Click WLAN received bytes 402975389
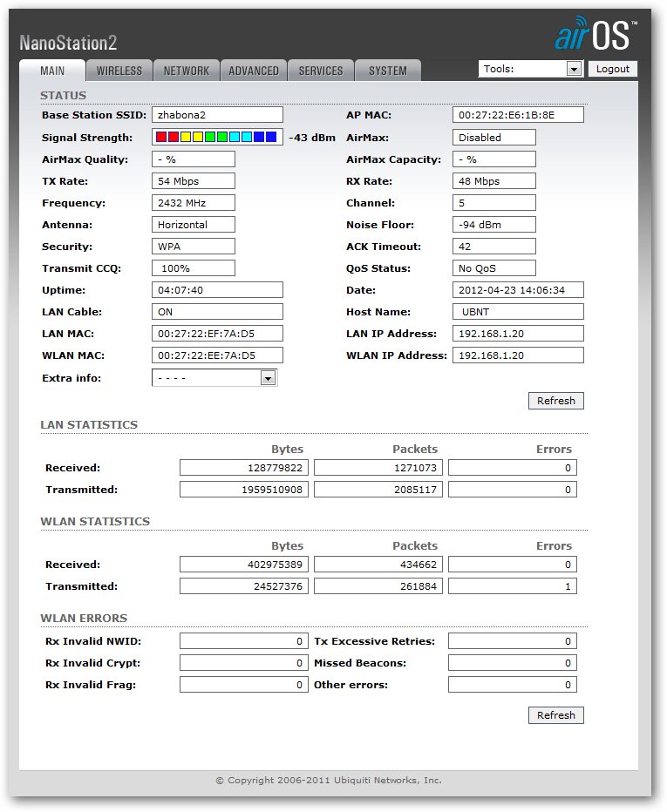This screenshot has height=812, width=667. point(244,565)
